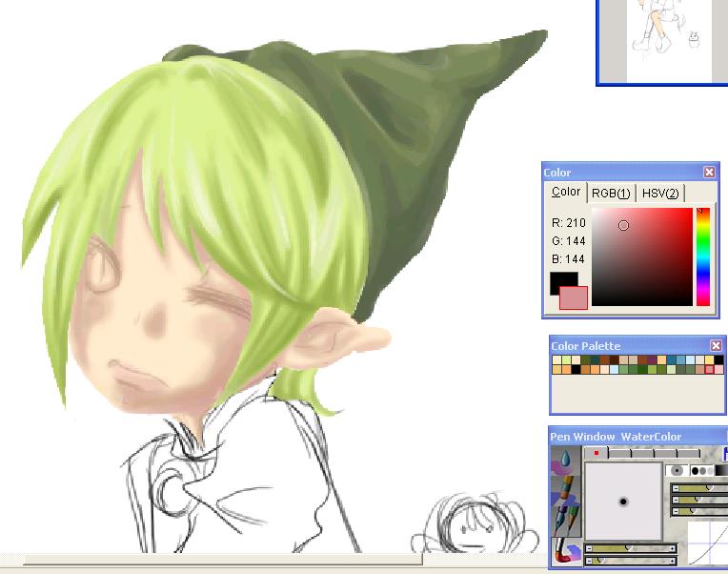Select the fifth empty brush preset slot

point(689,453)
